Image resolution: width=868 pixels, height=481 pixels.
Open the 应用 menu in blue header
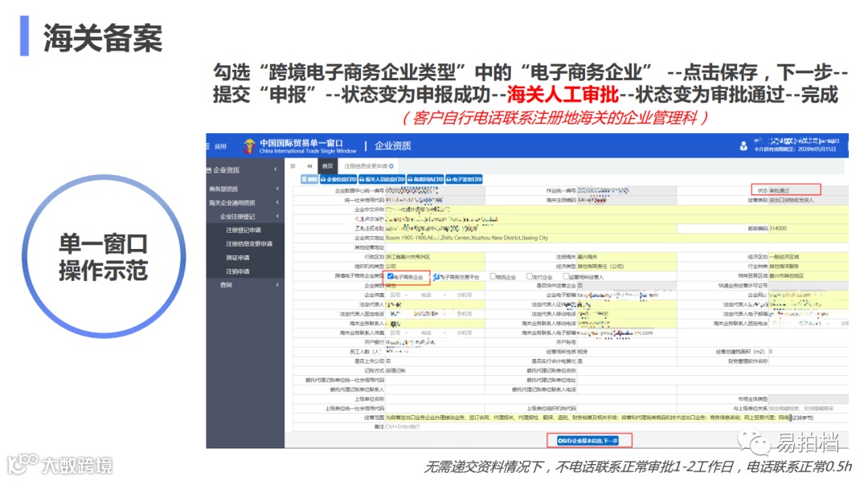(x=216, y=146)
